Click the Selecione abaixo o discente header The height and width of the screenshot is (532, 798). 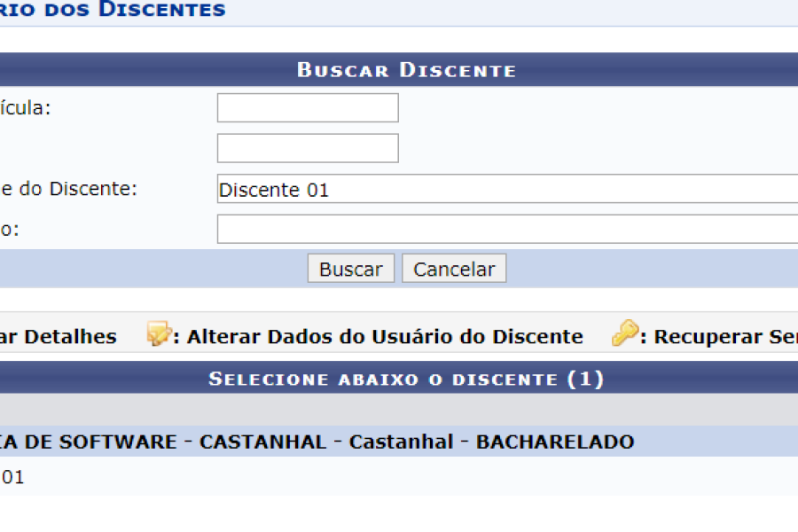(406, 379)
